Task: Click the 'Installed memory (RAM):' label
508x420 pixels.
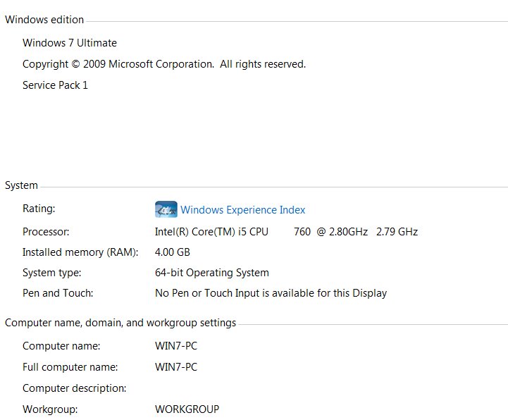Action: pos(80,252)
